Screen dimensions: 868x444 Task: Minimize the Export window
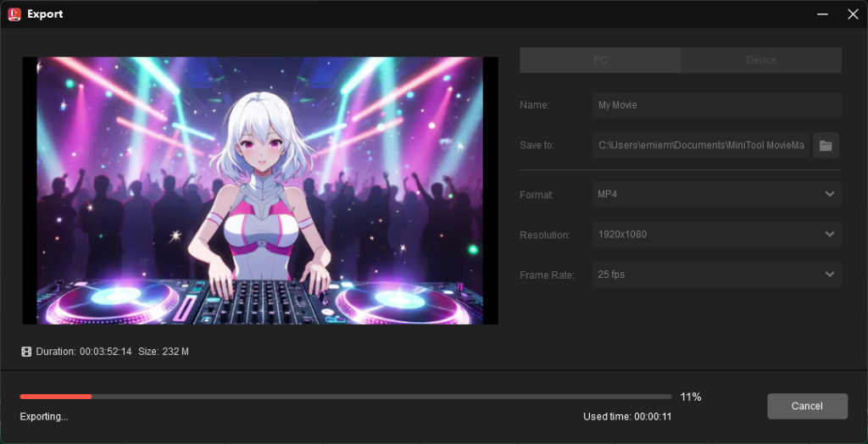821,14
